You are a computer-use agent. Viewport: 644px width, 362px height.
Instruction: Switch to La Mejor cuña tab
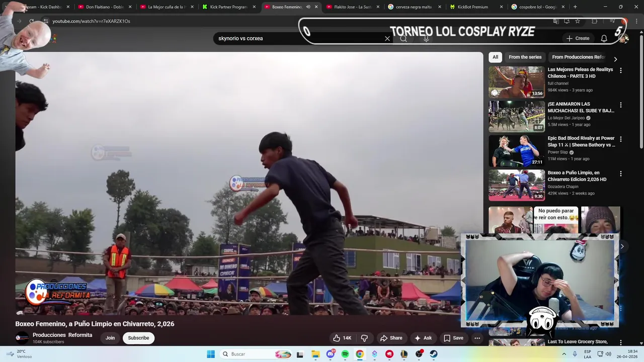pyautogui.click(x=166, y=7)
